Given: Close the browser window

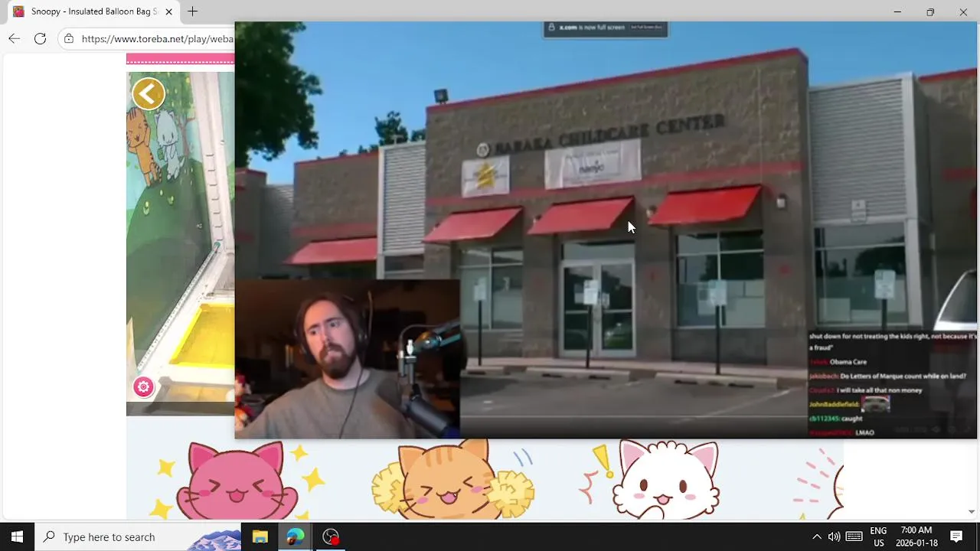Looking at the screenshot, I should click(963, 11).
